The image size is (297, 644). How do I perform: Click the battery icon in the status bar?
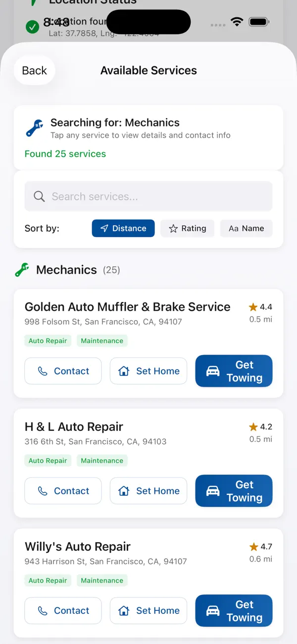tap(258, 22)
